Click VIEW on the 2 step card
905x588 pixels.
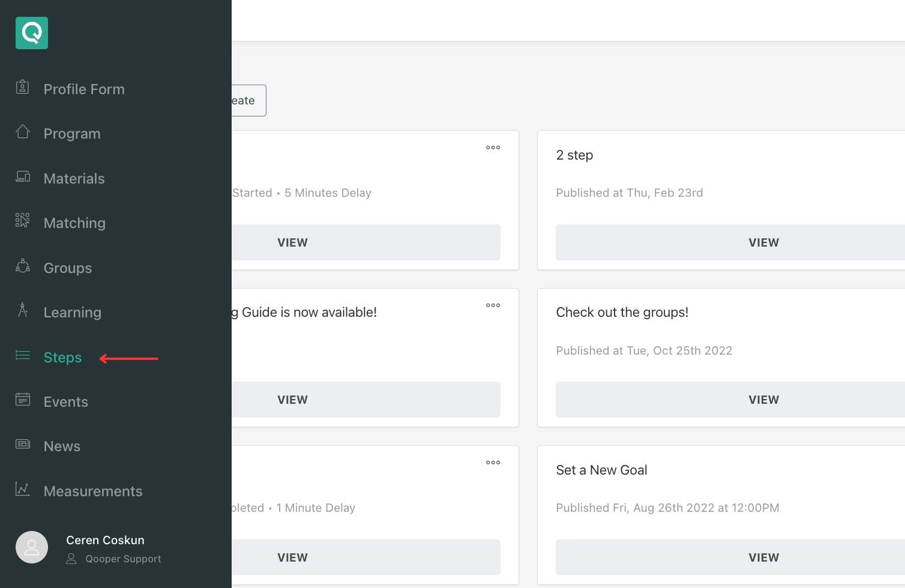coord(763,242)
